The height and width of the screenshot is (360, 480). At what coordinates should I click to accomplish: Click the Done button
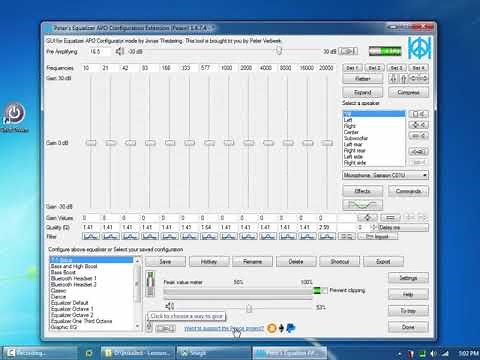[408, 327]
